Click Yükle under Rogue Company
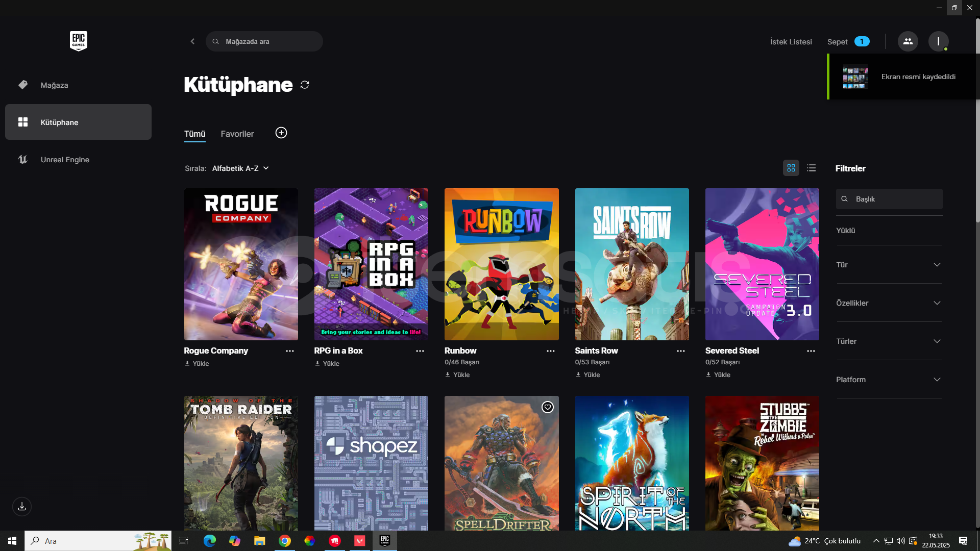 [x=197, y=364]
